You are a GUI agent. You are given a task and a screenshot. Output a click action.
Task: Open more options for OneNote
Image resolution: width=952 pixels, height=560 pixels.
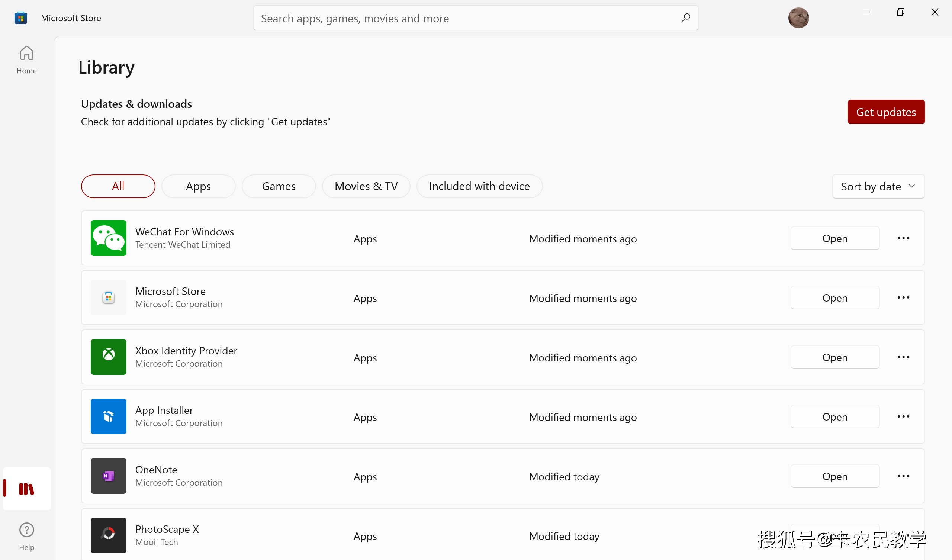(903, 476)
